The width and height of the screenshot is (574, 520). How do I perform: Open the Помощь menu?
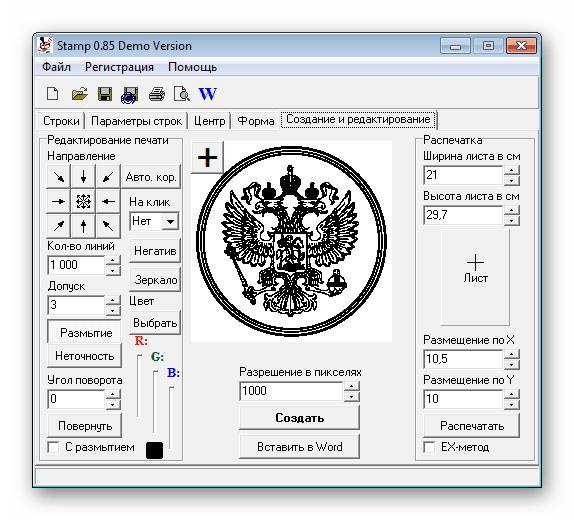click(x=193, y=67)
